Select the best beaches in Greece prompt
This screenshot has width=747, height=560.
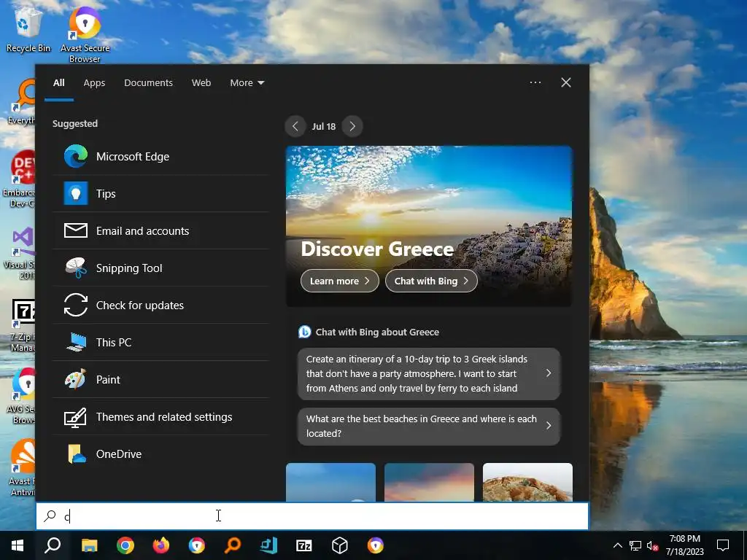click(x=429, y=426)
